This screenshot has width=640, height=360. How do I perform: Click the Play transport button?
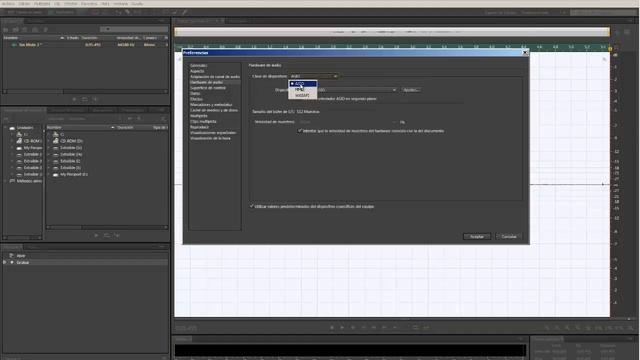342,327
